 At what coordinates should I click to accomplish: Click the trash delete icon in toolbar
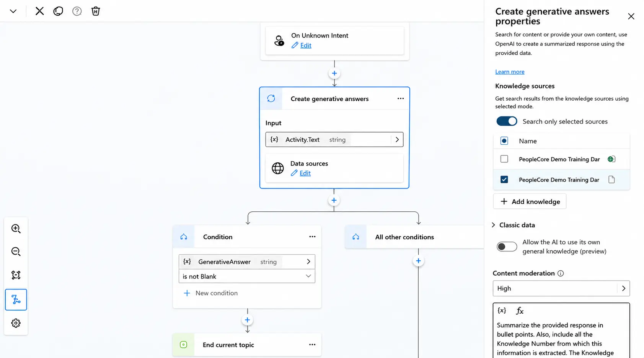pos(96,11)
